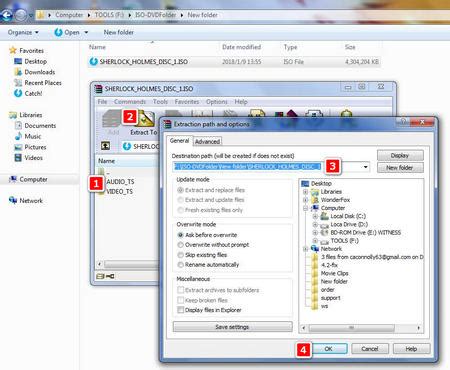Click the Explorer back arrow button
Screen dimensions: 450x370
(x=6, y=15)
